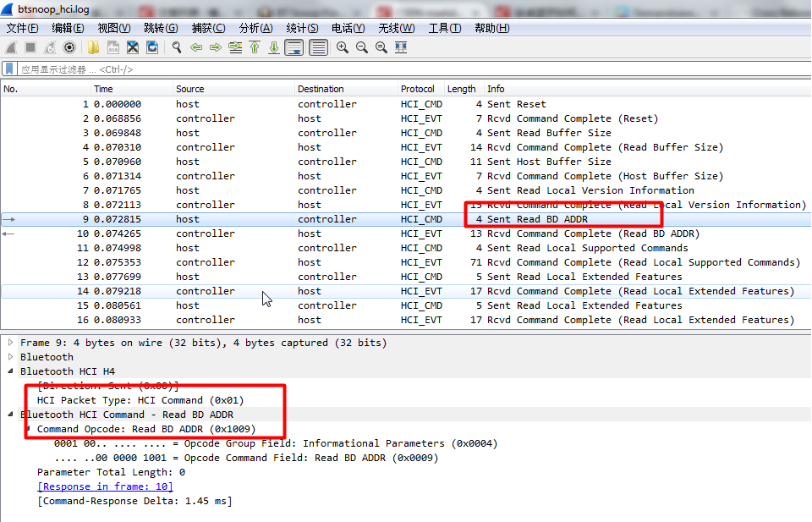This screenshot has height=522, width=812.
Task: Click the save capture file icon
Action: tap(112, 47)
